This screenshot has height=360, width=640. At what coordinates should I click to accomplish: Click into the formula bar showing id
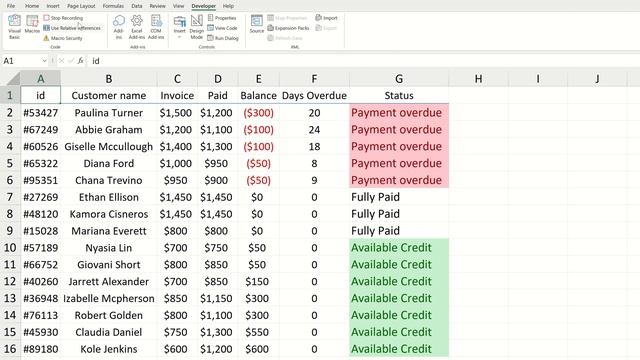click(363, 61)
